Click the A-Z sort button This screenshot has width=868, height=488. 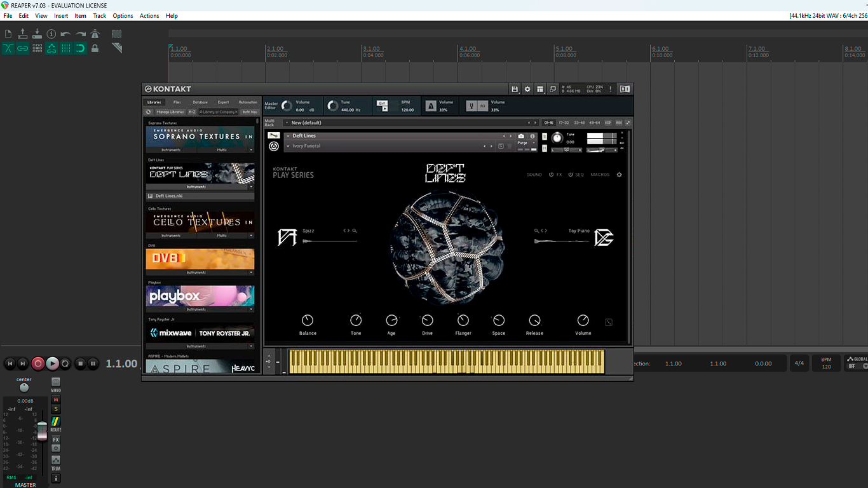(192, 112)
